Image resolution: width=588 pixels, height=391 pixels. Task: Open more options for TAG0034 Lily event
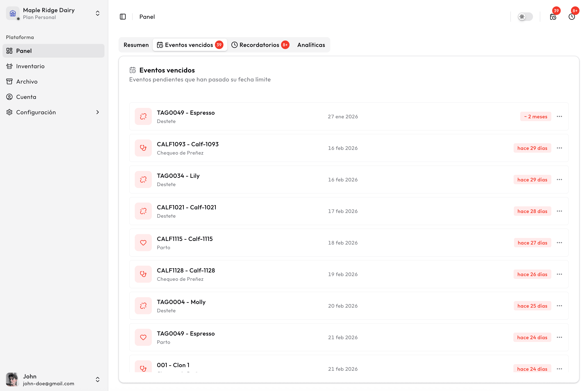coord(559,180)
